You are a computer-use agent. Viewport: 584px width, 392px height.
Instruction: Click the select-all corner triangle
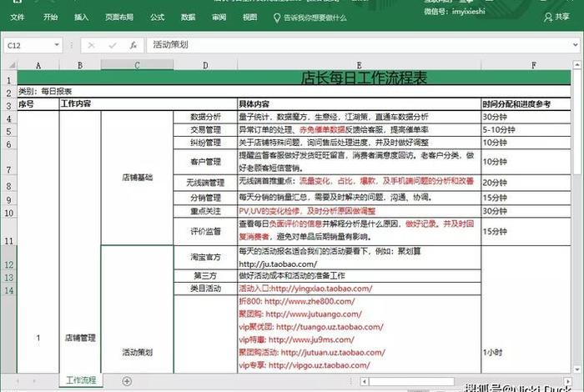point(11,65)
